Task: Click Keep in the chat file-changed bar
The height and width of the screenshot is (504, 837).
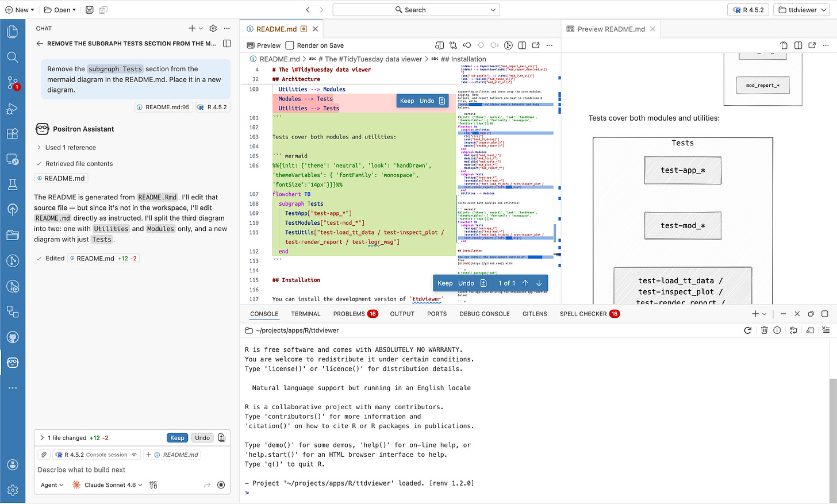Action: point(177,438)
